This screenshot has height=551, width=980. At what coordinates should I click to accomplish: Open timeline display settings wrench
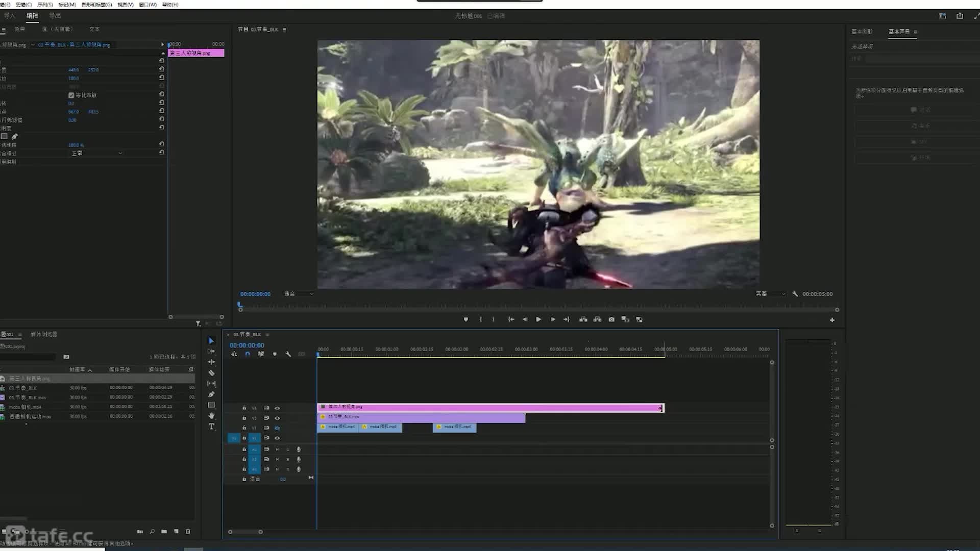coord(288,354)
